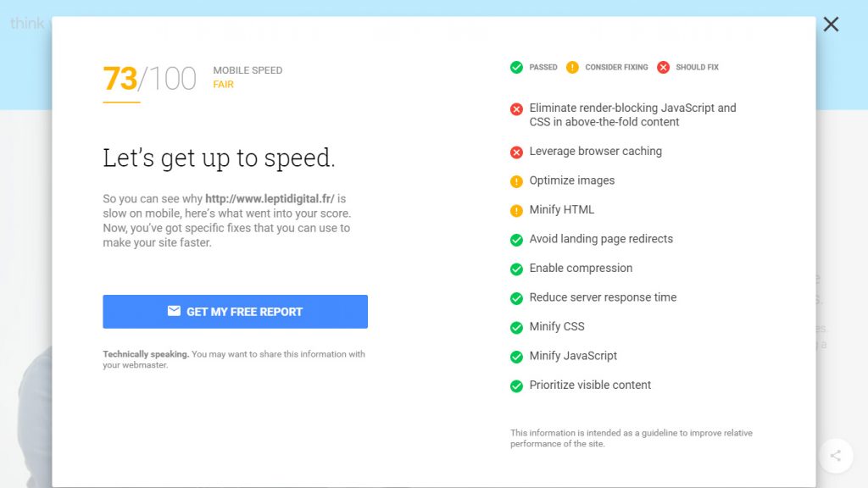The image size is (868, 488).
Task: Click green check beside "Avoid landing page redirects"
Action: (x=516, y=240)
